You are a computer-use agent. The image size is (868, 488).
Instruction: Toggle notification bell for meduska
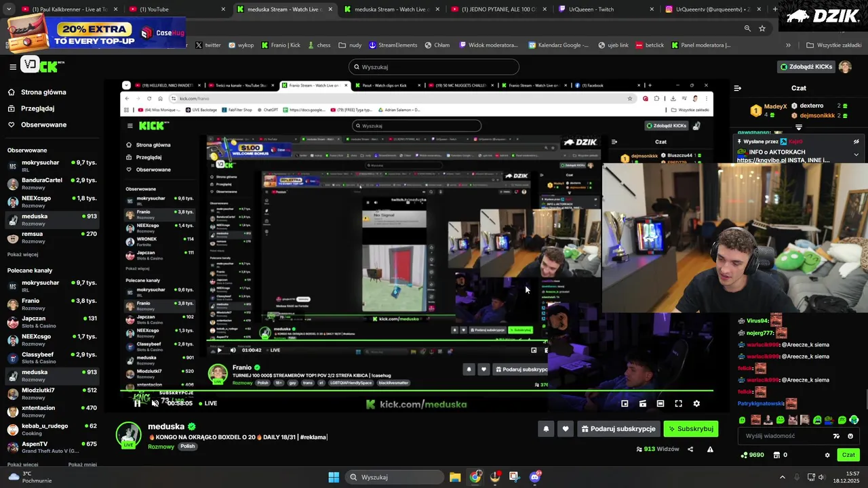click(x=546, y=429)
